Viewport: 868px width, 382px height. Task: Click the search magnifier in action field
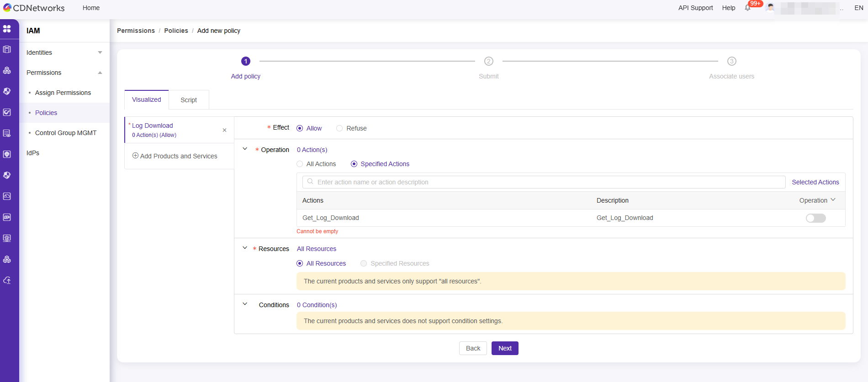point(311,182)
